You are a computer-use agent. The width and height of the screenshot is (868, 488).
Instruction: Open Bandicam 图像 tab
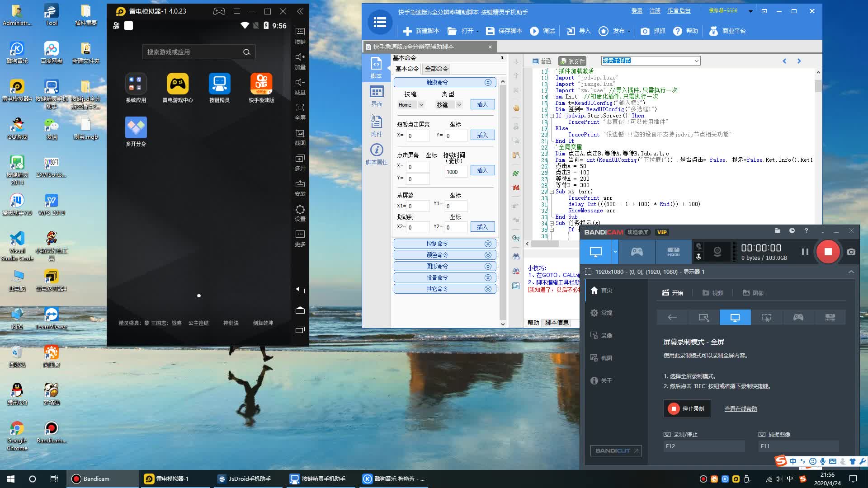tap(753, 293)
